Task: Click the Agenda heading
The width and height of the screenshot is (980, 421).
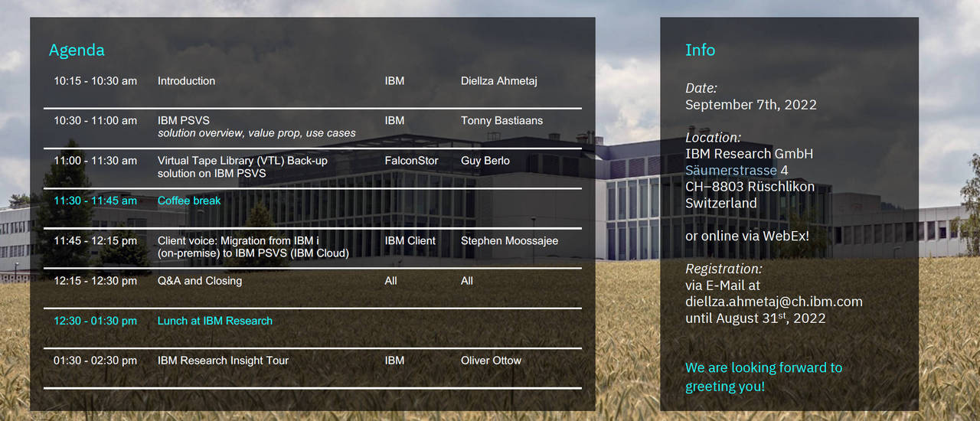Action: tap(77, 50)
